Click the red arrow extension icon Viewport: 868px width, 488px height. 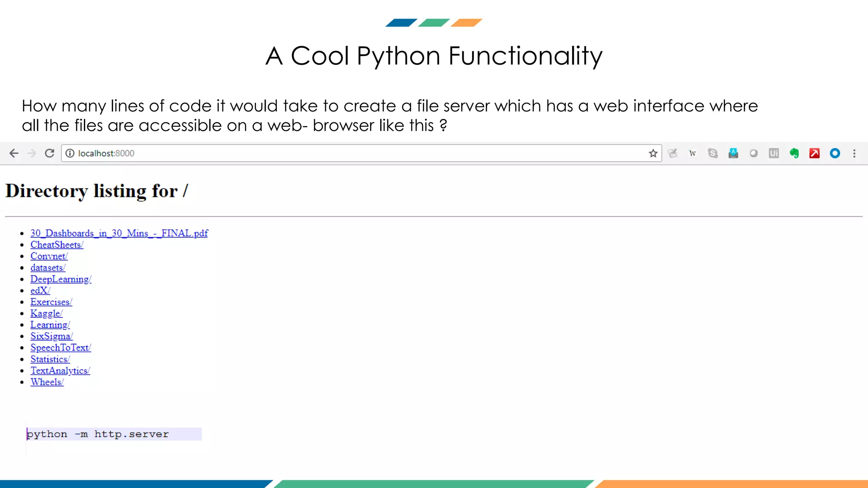point(815,153)
